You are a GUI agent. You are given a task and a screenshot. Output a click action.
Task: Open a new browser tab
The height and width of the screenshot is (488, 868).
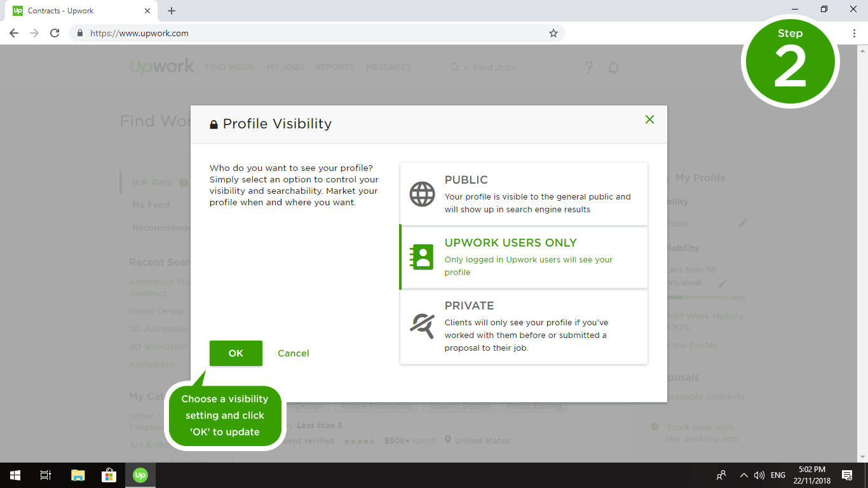pyautogui.click(x=172, y=11)
